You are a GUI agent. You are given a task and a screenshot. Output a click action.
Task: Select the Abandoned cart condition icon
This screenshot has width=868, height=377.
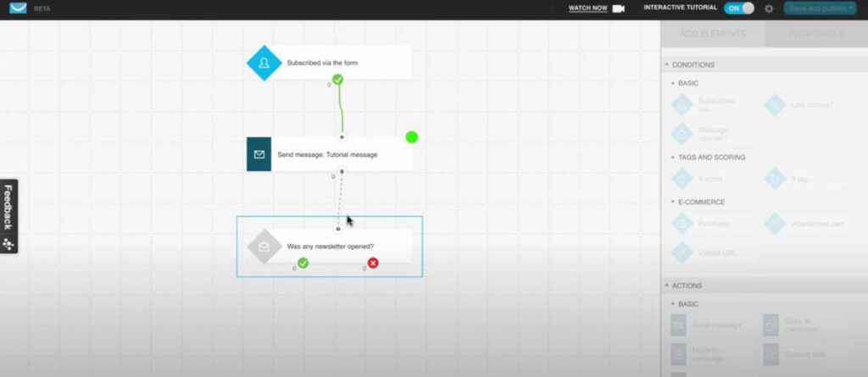point(775,224)
